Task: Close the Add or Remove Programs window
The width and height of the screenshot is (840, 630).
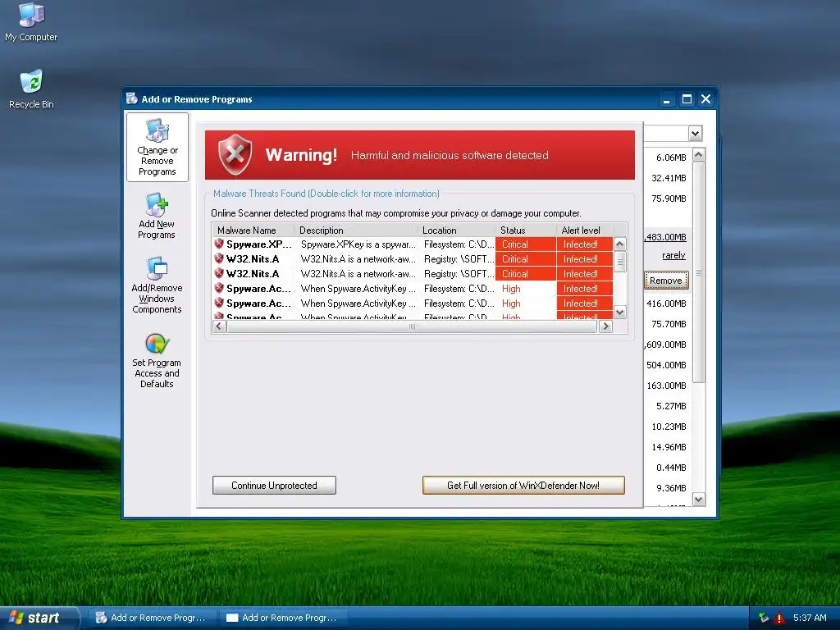Action: click(706, 99)
